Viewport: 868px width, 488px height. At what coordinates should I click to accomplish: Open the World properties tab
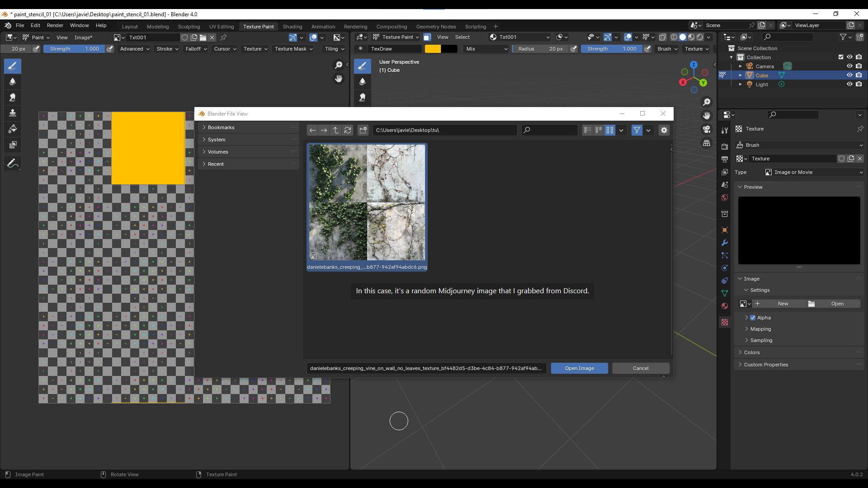pyautogui.click(x=725, y=197)
